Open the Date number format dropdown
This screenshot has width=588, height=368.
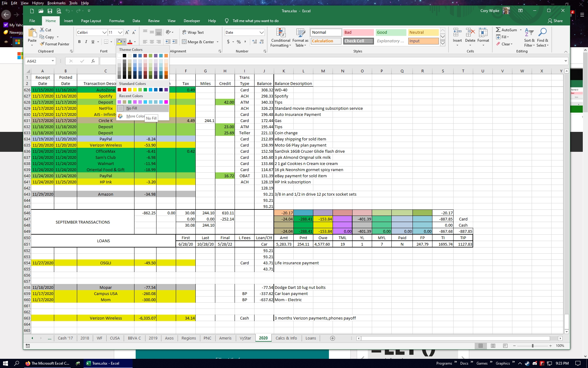(262, 33)
